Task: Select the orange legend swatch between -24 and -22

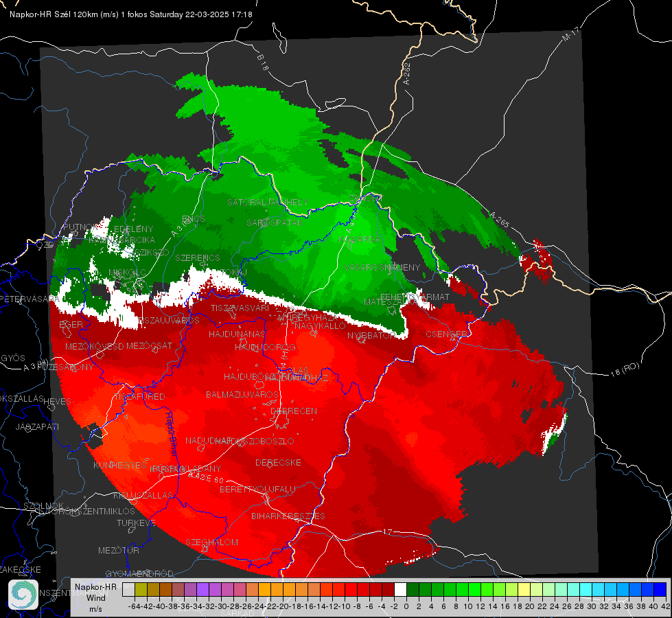Action: pos(264,590)
